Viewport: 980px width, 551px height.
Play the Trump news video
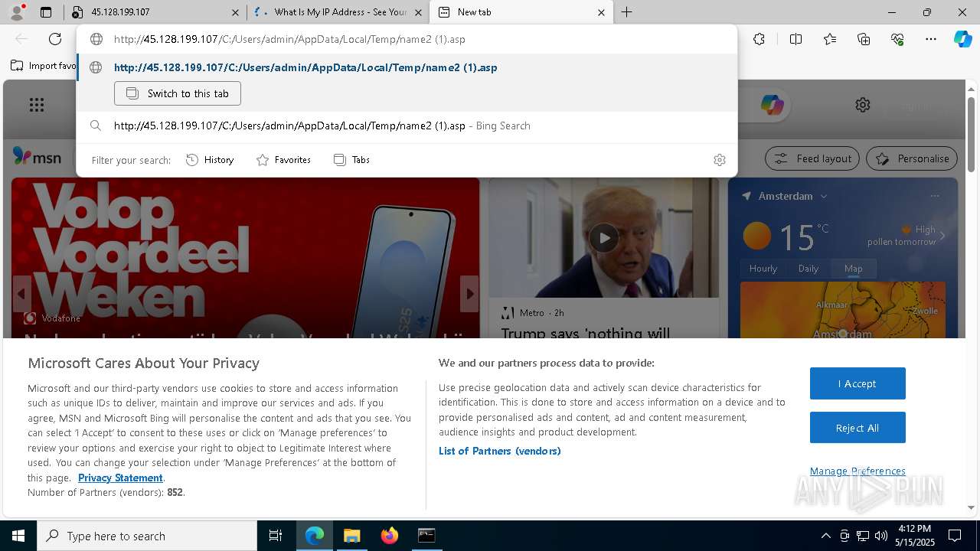[x=604, y=238]
